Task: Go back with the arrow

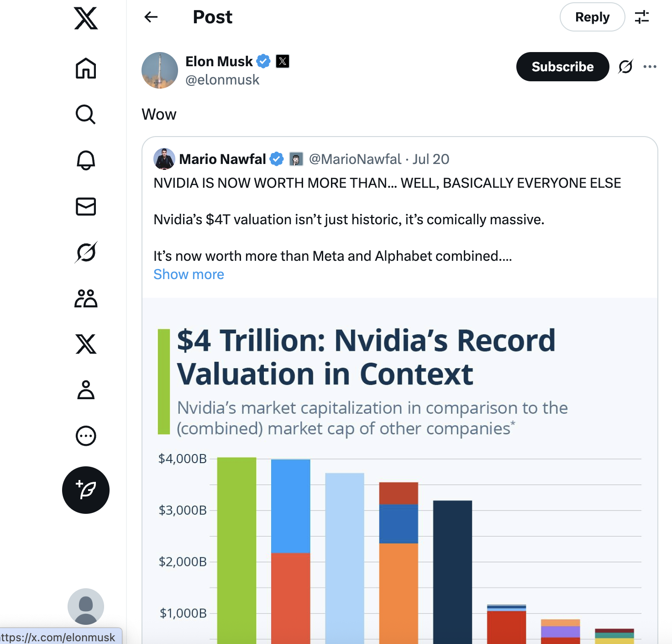Action: pyautogui.click(x=151, y=17)
